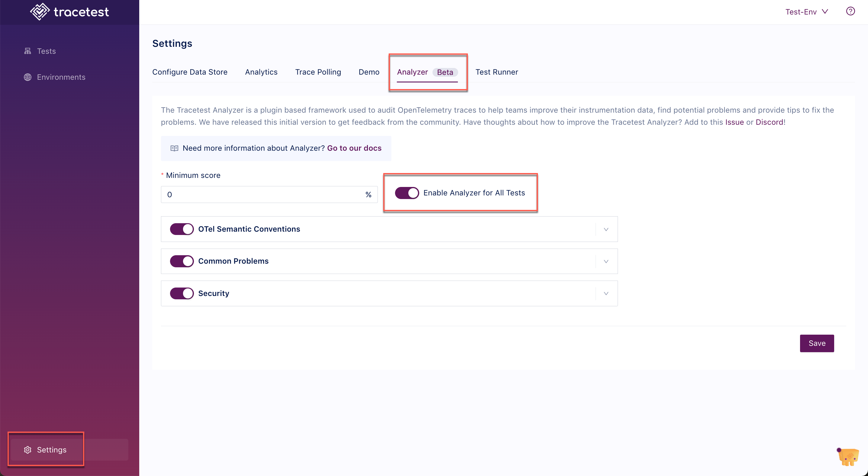Open the Trace Polling tab
The width and height of the screenshot is (868, 476).
[318, 72]
